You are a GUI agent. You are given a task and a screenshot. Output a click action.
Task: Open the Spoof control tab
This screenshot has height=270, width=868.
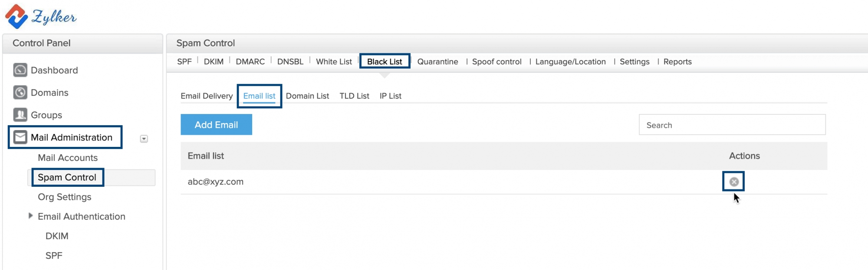pyautogui.click(x=496, y=62)
